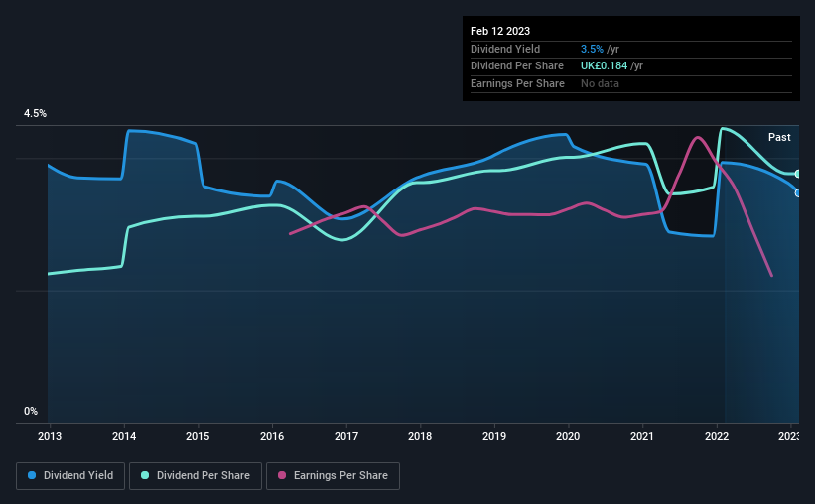Click the 4.5% y-axis label

pyautogui.click(x=35, y=113)
